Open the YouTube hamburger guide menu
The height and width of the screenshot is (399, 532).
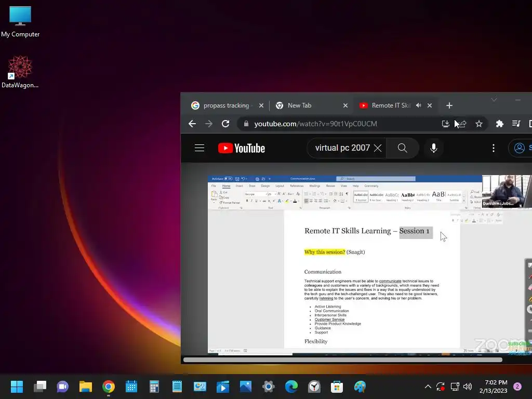[199, 148]
